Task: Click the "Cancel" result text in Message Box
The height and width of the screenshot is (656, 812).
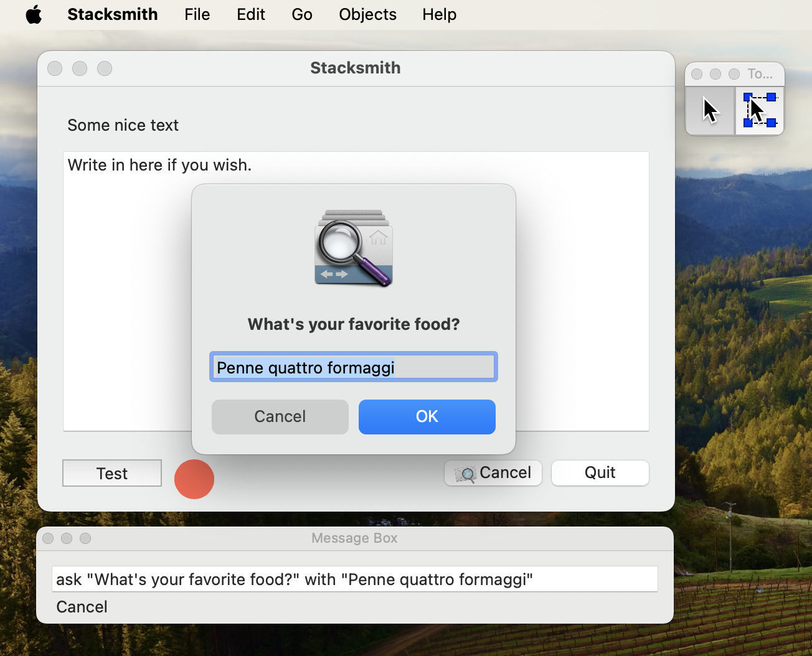Action: click(82, 607)
